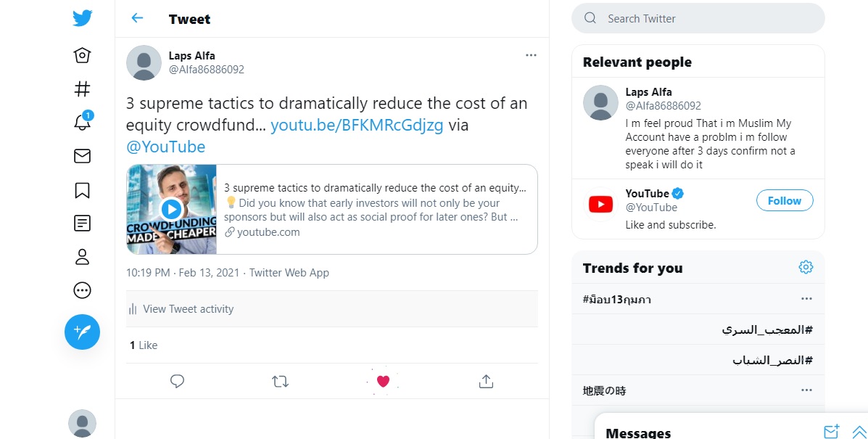Play the crowdfunding video thumbnail

(172, 209)
